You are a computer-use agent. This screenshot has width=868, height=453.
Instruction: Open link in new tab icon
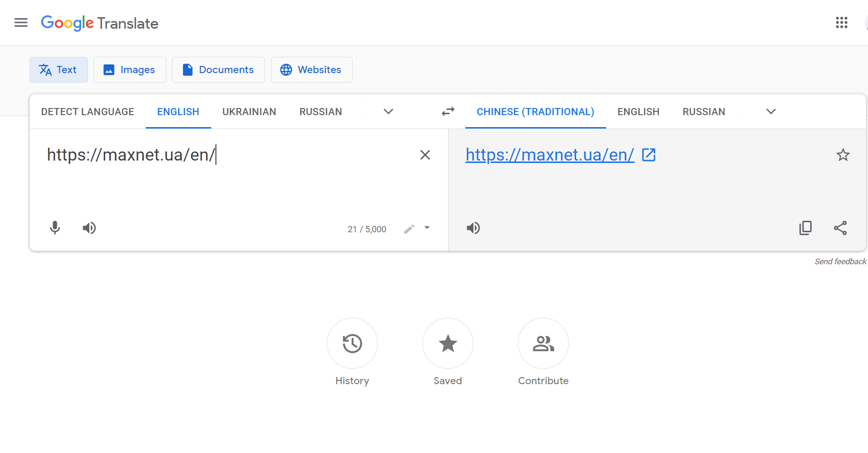(649, 155)
